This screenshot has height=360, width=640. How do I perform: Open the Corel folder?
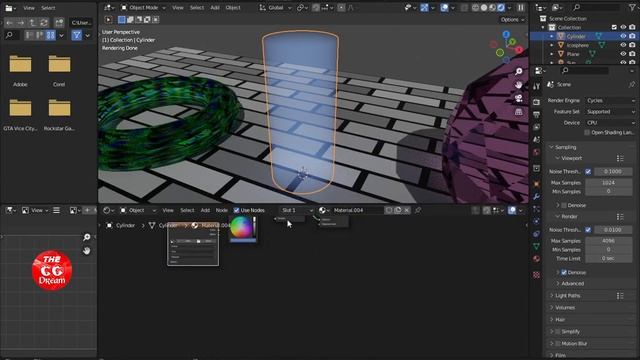(x=59, y=64)
